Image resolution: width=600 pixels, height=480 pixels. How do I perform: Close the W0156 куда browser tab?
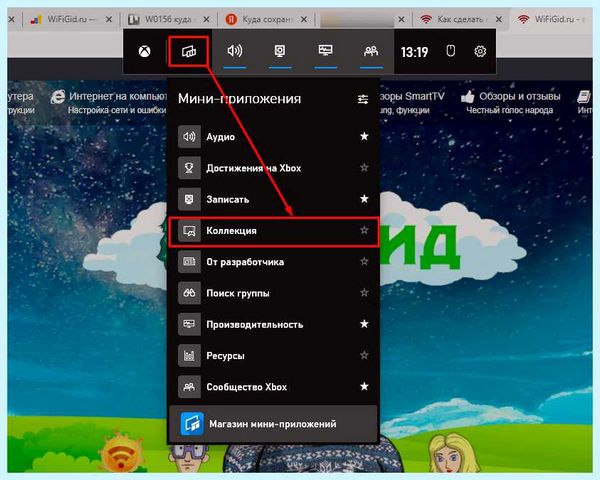tap(206, 19)
